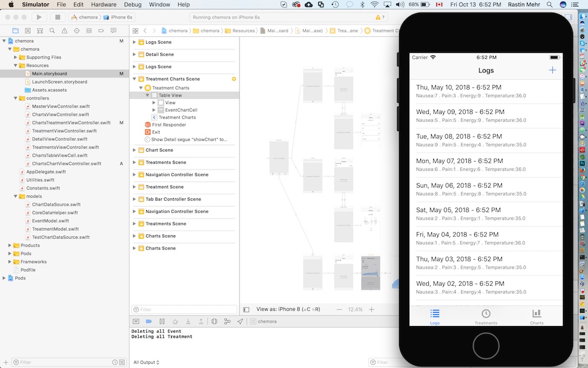Collapse the Resources group
The width and height of the screenshot is (588, 368).
(x=16, y=66)
